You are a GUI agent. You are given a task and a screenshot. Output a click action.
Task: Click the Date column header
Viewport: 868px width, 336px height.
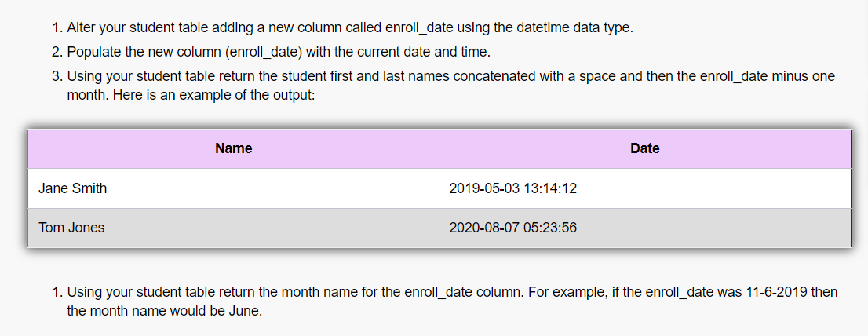[x=645, y=148]
